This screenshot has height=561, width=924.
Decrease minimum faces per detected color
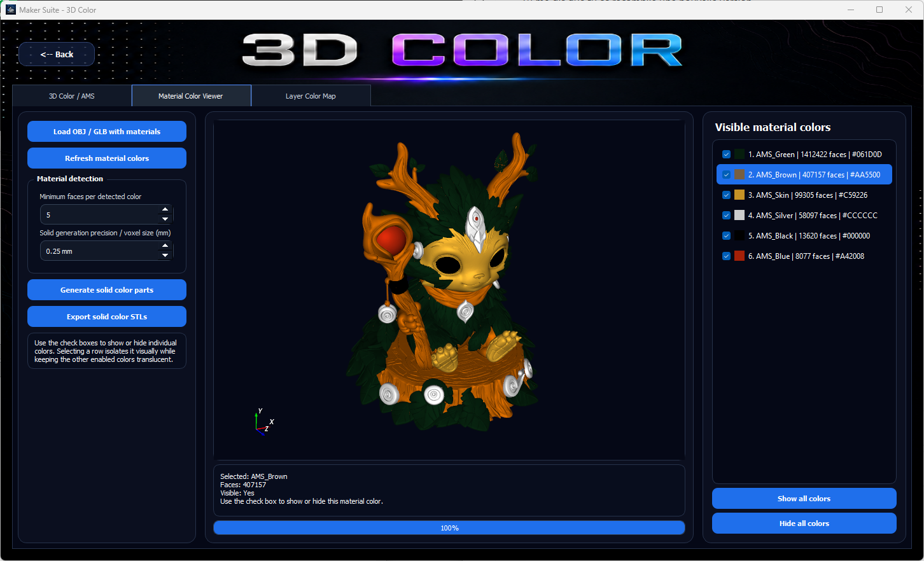165,219
